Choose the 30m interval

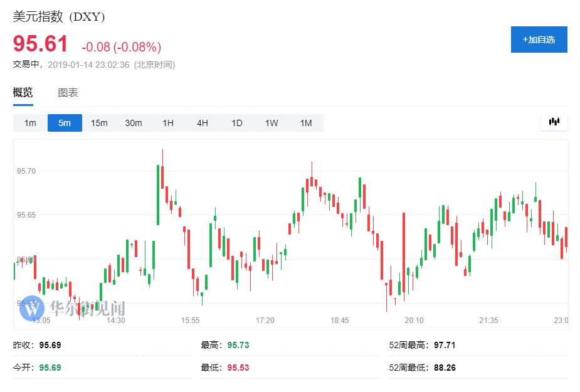coord(134,123)
